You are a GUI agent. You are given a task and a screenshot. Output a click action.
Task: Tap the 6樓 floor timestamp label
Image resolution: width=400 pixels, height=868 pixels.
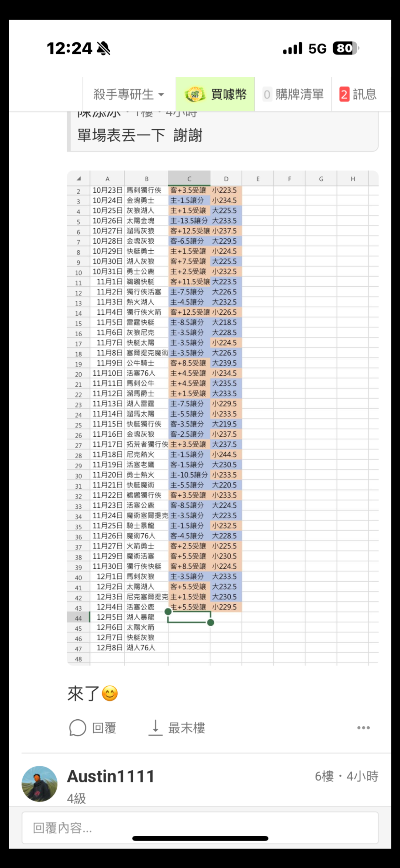346,776
